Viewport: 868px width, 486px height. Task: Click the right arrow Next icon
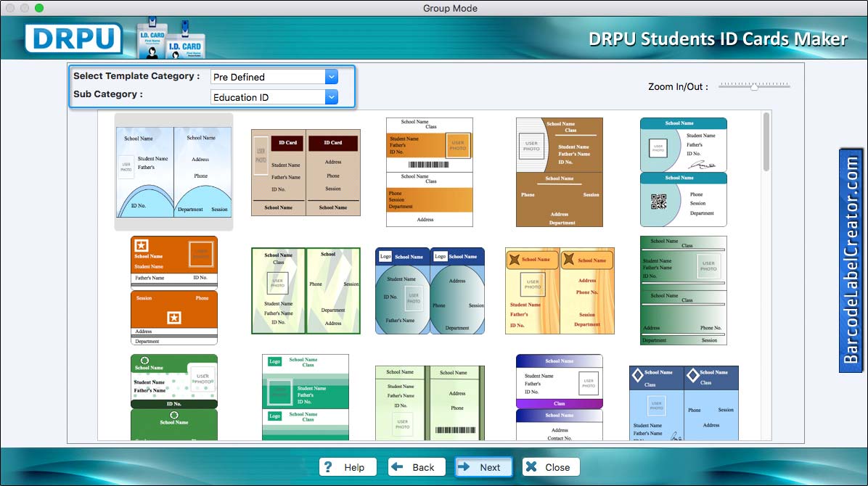464,466
